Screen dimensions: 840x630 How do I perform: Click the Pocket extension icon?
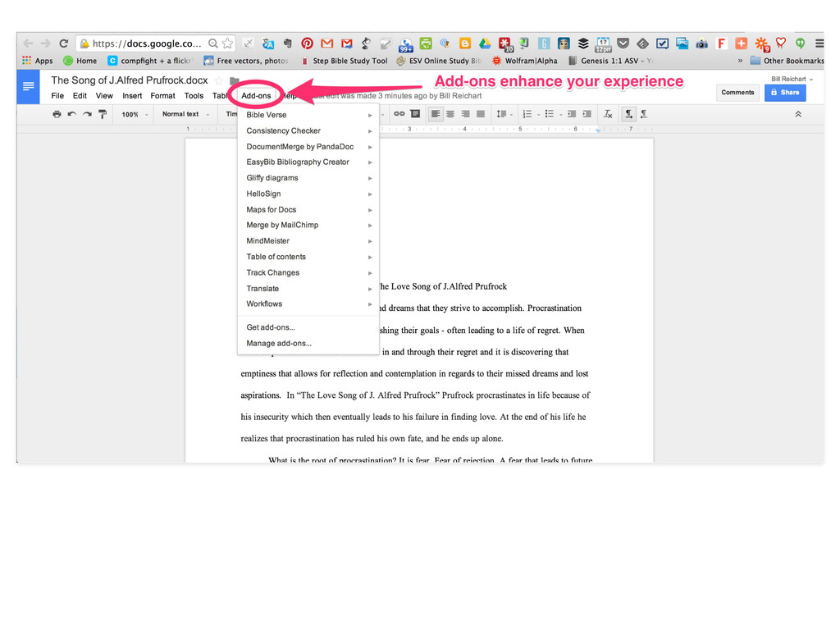[x=623, y=43]
